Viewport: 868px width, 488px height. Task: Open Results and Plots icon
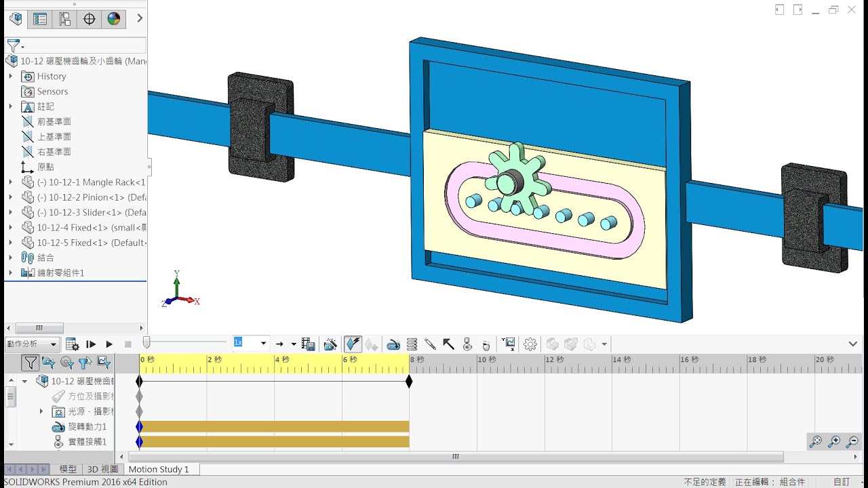pos(509,344)
